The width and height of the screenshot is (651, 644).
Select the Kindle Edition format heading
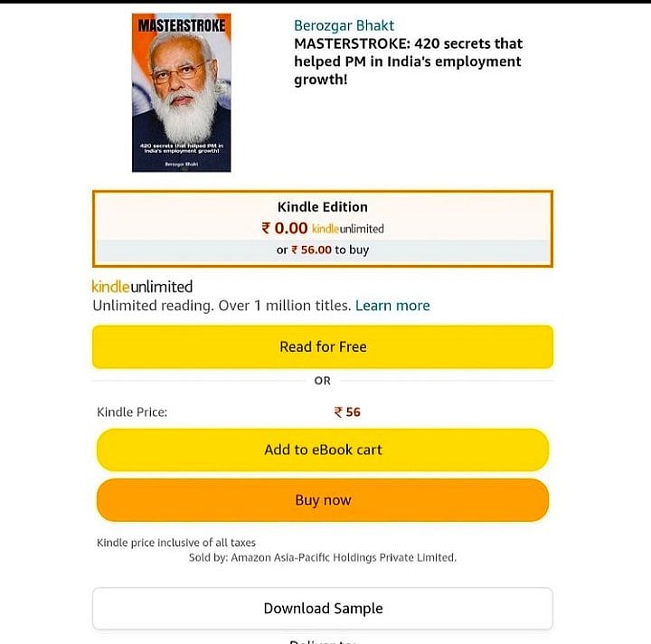(x=323, y=207)
